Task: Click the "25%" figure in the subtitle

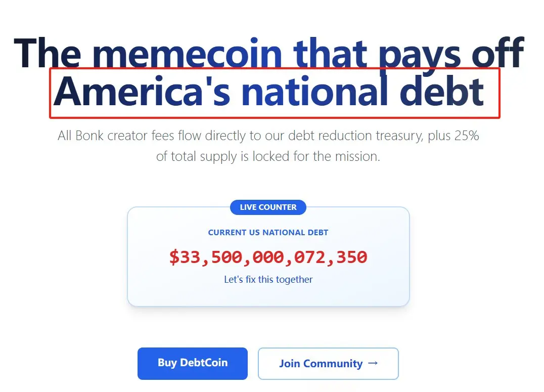Action: [x=467, y=136]
